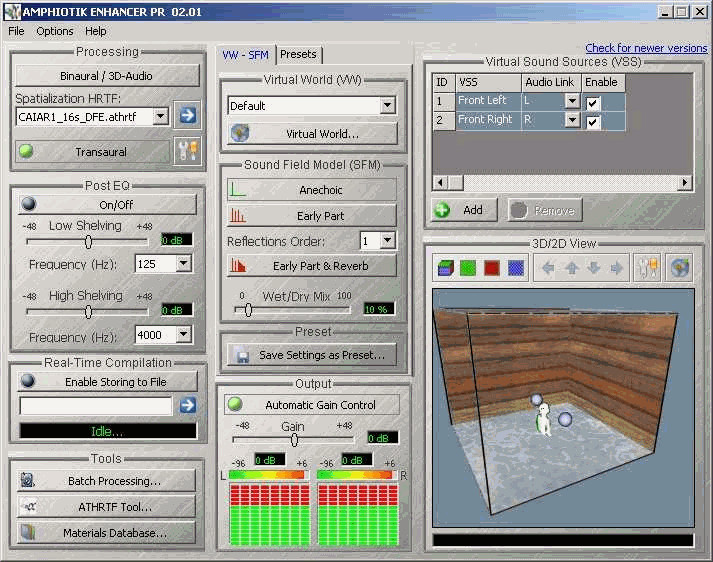The image size is (713, 562).
Task: Switch to red 2D plane view
Action: coord(492,268)
